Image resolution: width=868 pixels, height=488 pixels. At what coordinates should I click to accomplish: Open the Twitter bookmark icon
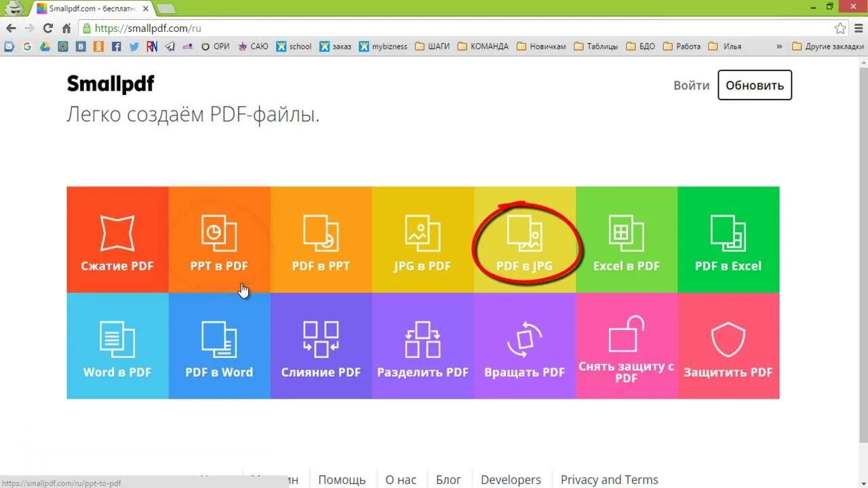[134, 47]
